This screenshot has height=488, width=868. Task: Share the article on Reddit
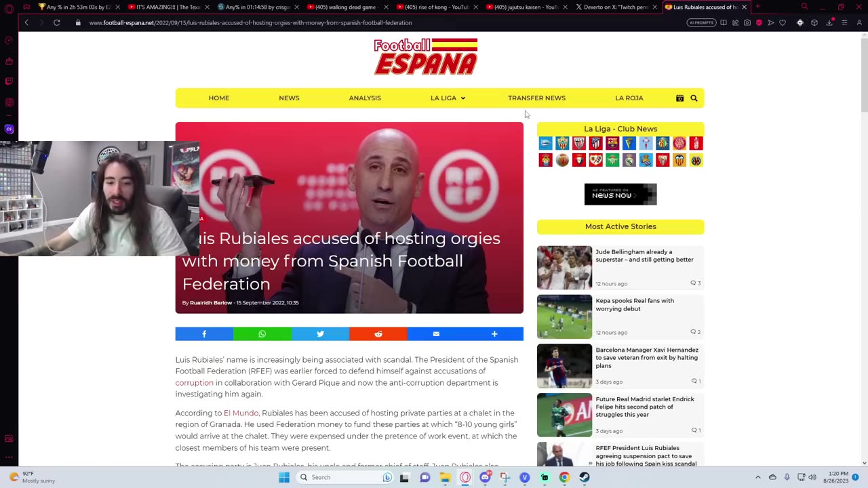(378, 333)
